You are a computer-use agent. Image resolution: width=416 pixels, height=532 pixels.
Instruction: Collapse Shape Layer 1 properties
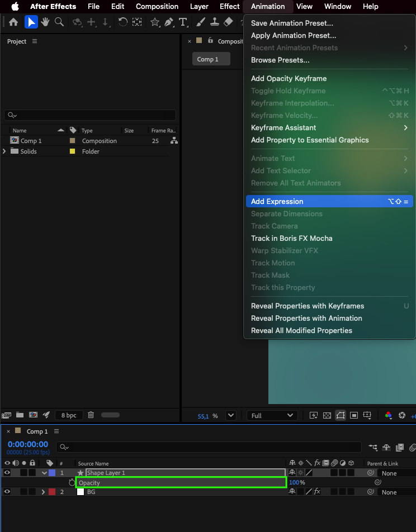44,473
